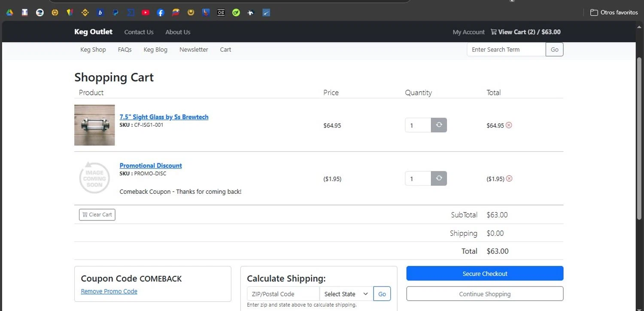Screen dimensions: 644x311
Task: Click the Secure Checkout button
Action: 485,273
